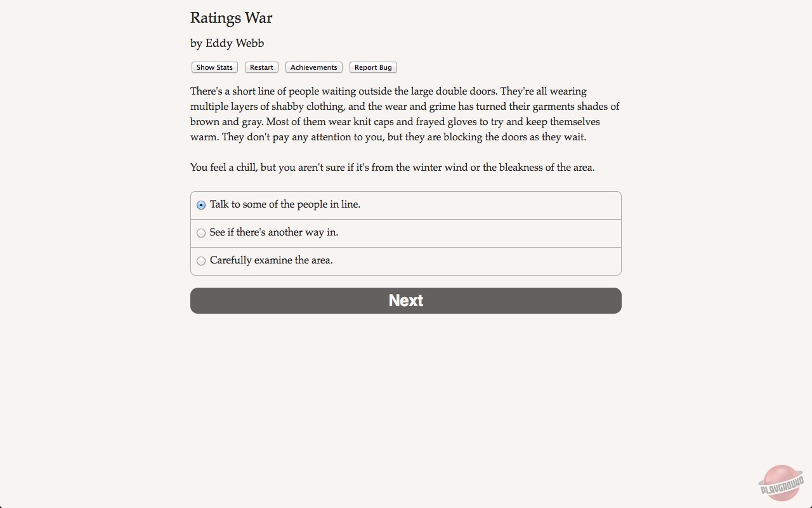Pick the 'Carefully examine the area' radio button
Screen dimensions: 812x508
[x=201, y=261]
